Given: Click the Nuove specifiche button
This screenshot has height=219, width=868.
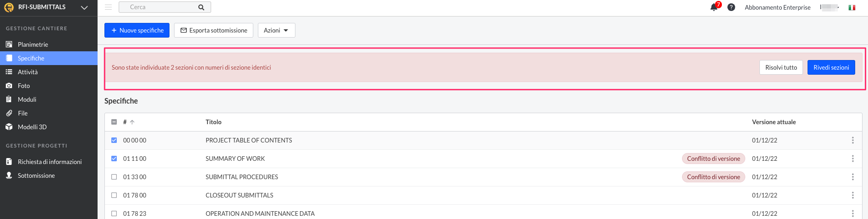Looking at the screenshot, I should pyautogui.click(x=137, y=30).
